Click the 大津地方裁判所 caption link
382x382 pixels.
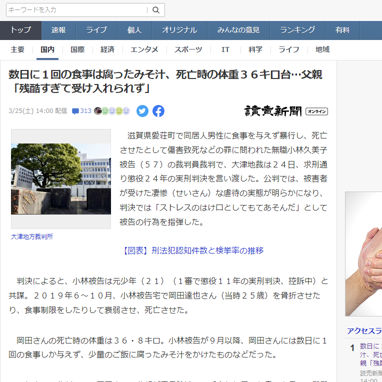[x=32, y=237]
